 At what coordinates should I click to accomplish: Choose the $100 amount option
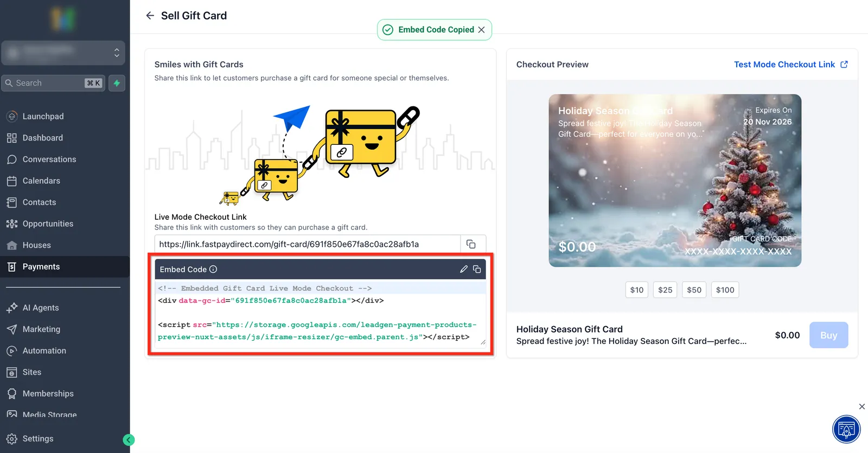pos(725,290)
